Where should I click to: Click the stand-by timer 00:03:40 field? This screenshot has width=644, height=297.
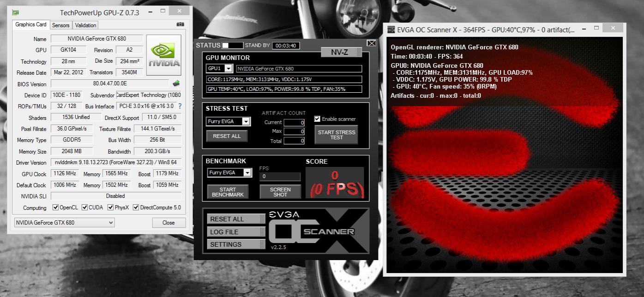point(286,46)
